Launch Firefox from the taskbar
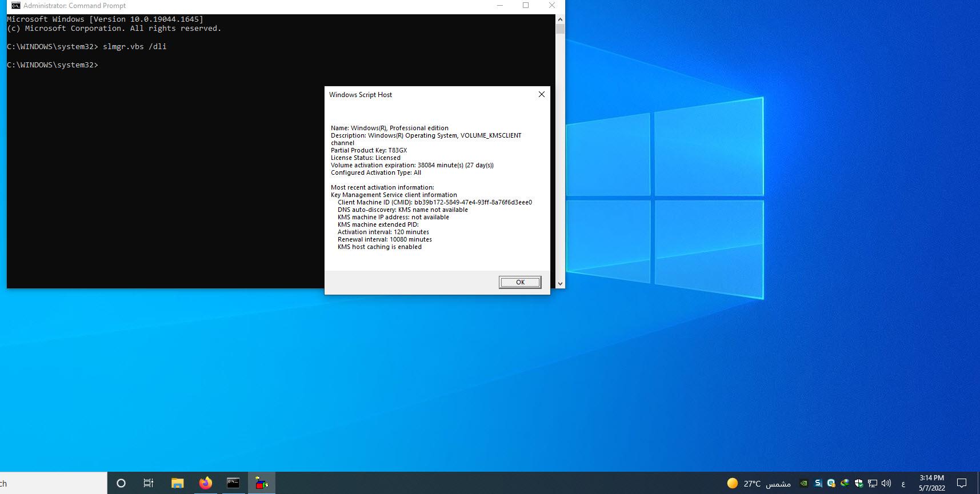Viewport: 980px width, 494px height. pyautogui.click(x=205, y=483)
